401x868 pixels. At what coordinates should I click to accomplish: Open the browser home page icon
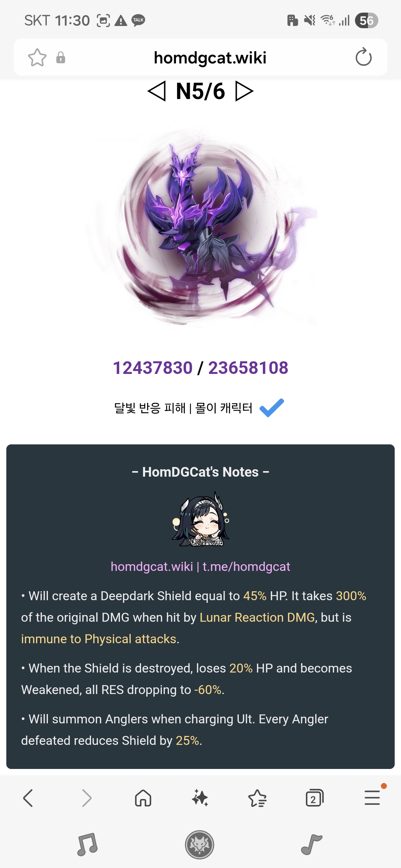pyautogui.click(x=143, y=798)
